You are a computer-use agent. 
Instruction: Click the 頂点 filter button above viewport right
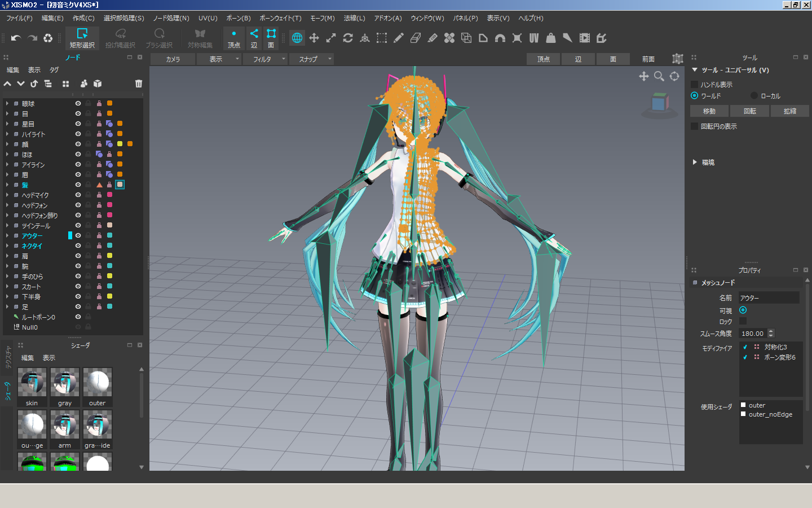pos(544,59)
